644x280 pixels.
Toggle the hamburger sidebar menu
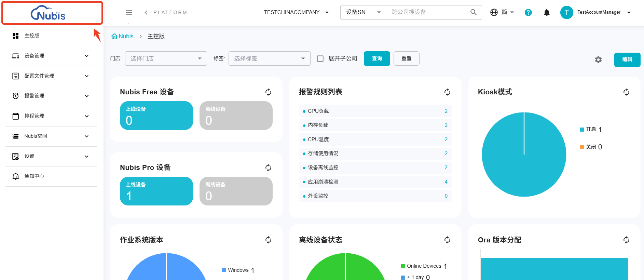[129, 12]
